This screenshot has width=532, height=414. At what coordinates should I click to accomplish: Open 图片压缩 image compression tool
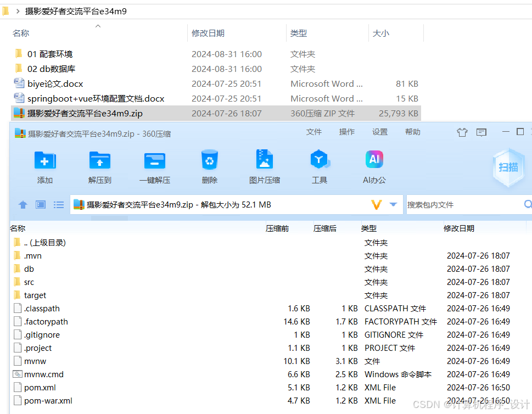coord(264,162)
